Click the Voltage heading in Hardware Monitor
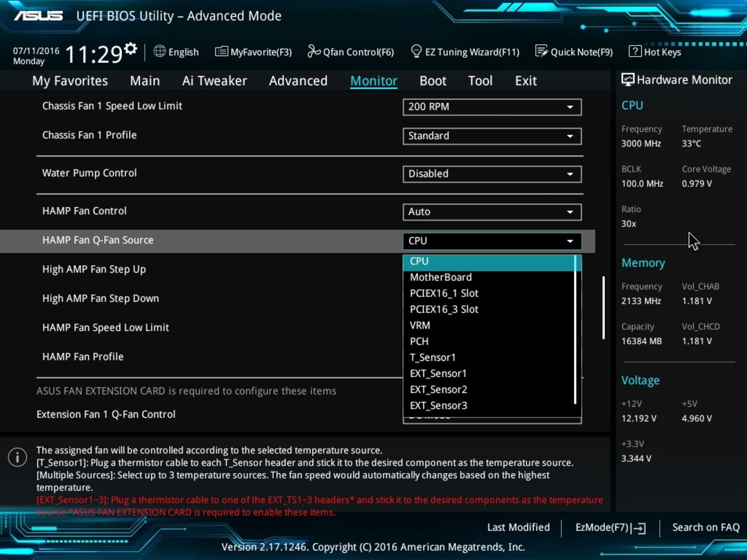747x560 pixels. click(x=640, y=380)
